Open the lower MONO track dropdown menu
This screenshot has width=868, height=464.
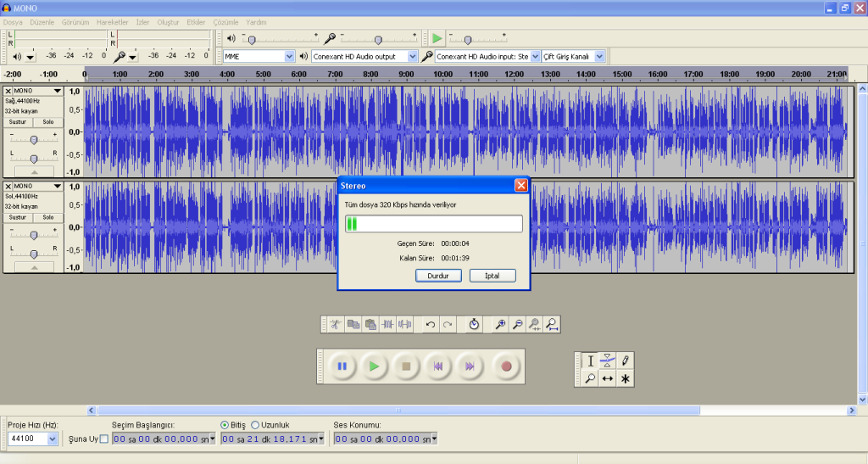(x=57, y=186)
